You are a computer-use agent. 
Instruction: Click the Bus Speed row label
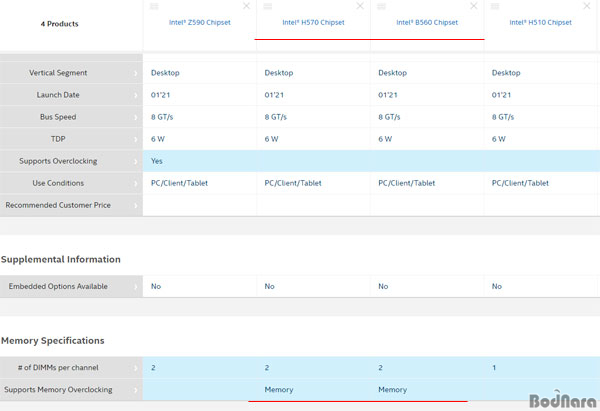[x=58, y=117]
